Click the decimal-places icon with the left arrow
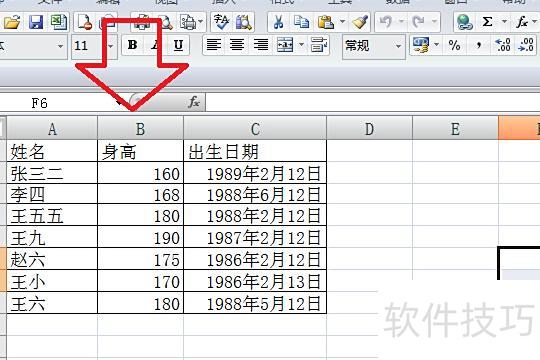This screenshot has width=540, height=360. point(503,45)
